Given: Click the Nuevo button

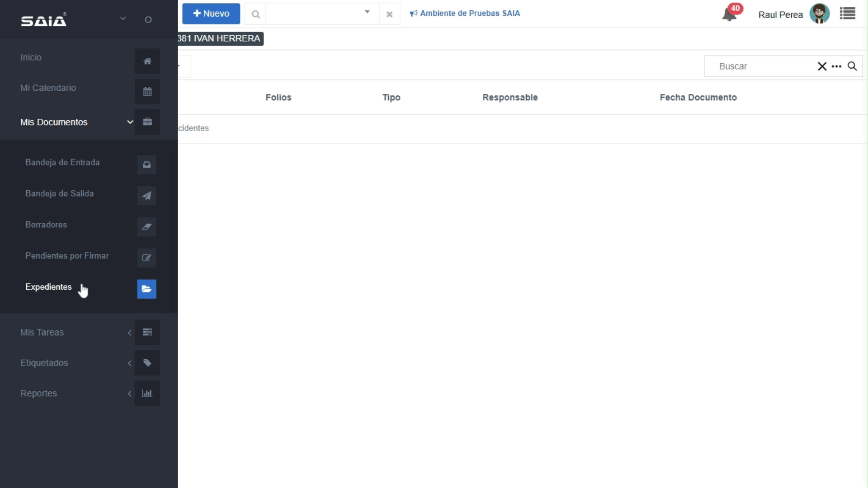Looking at the screenshot, I should [211, 14].
